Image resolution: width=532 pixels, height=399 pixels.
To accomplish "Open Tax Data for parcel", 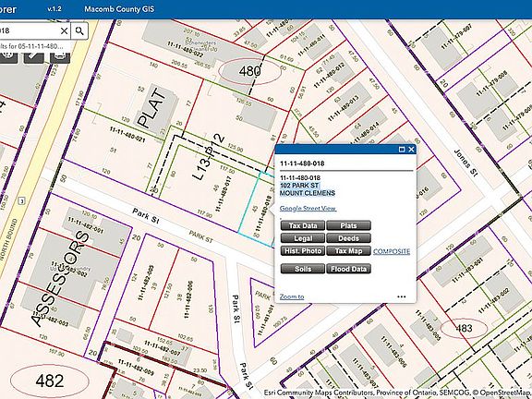I will (303, 225).
